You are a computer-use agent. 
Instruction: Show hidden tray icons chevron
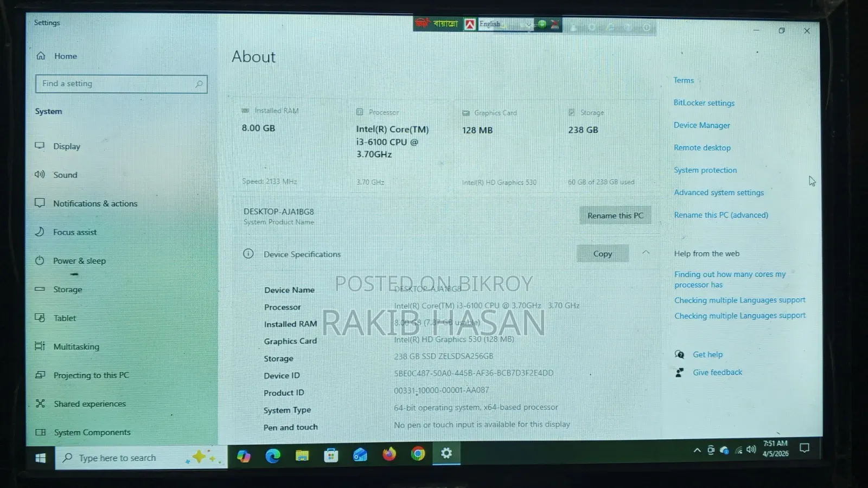pos(697,450)
